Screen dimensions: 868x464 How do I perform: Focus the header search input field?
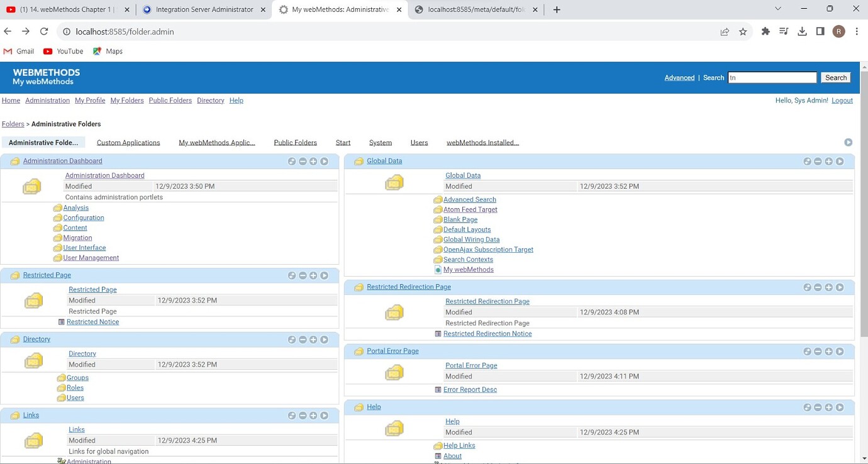[772, 78]
